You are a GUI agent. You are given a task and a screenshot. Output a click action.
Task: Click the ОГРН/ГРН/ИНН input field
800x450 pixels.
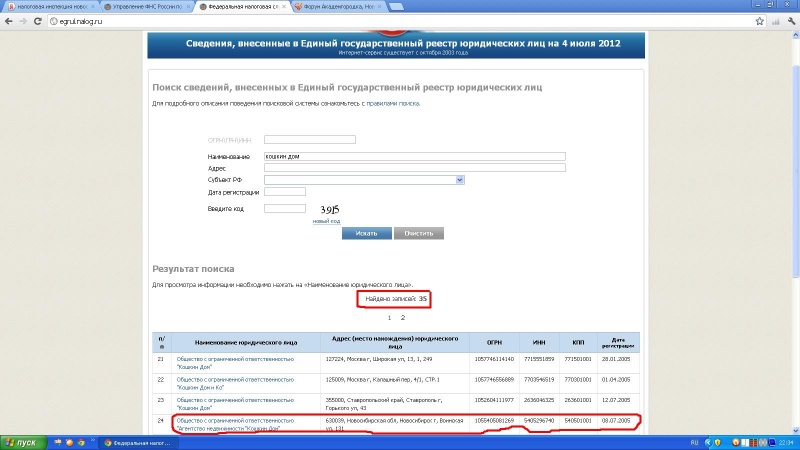coord(310,139)
